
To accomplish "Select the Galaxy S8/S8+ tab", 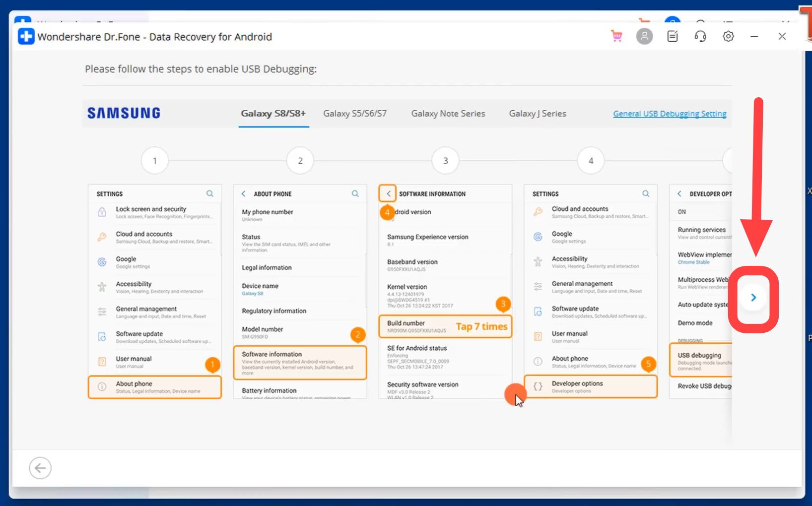I will click(273, 114).
